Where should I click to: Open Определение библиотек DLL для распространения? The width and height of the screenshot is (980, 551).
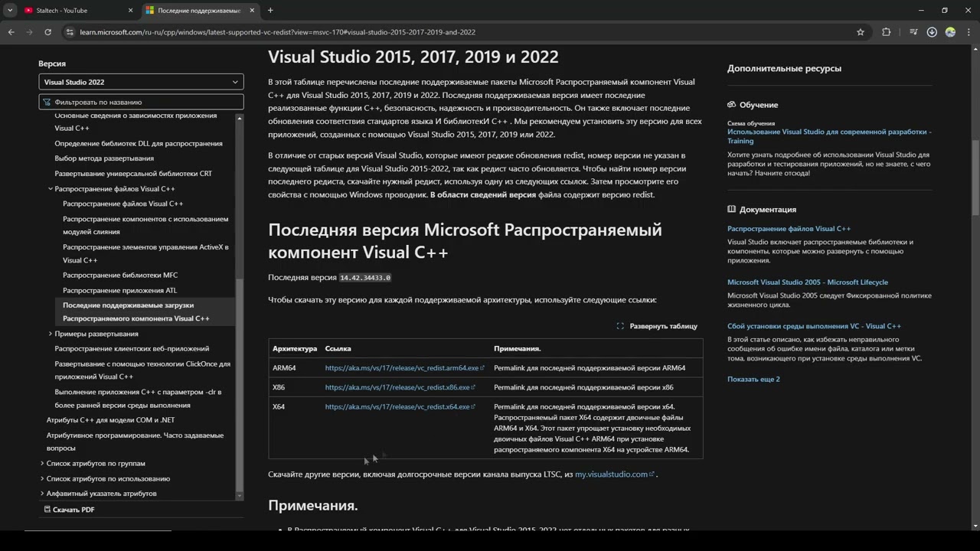point(139,143)
